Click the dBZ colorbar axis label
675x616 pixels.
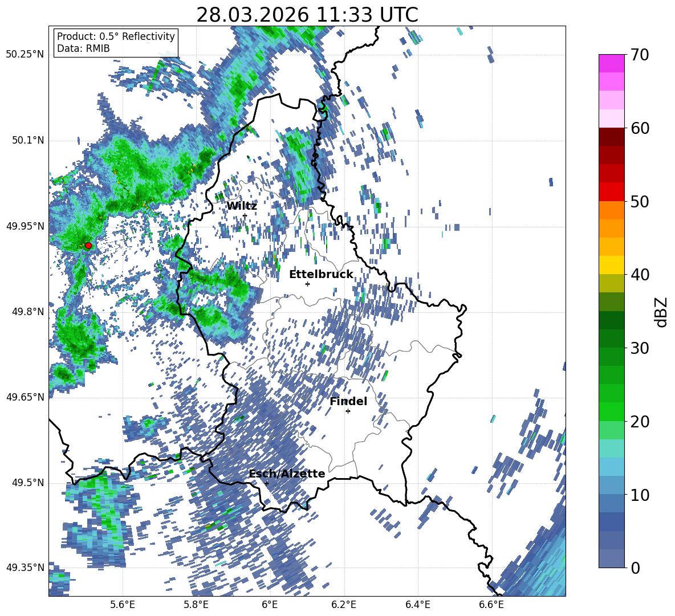pyautogui.click(x=662, y=312)
